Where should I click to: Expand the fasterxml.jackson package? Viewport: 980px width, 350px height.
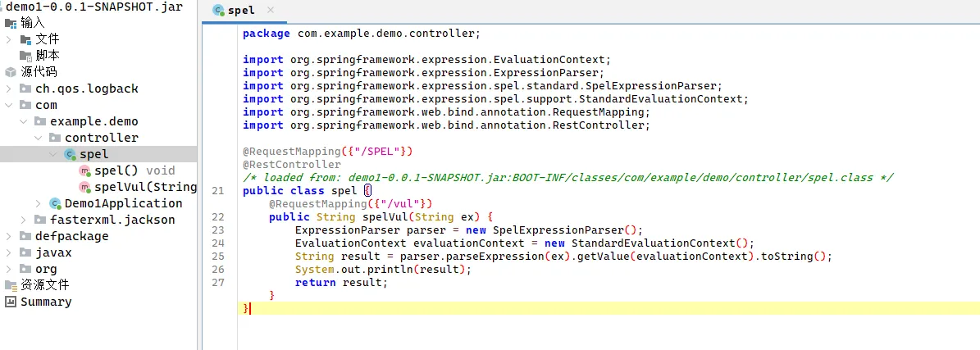pos(24,220)
